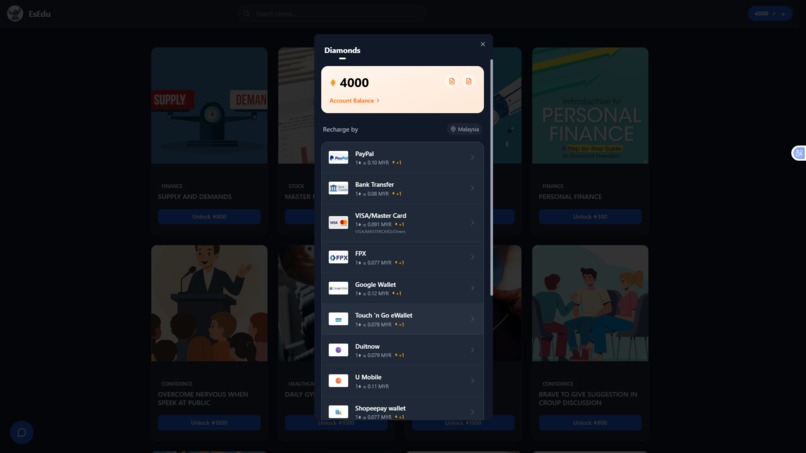Click the U Mobile logo icon

(338, 381)
